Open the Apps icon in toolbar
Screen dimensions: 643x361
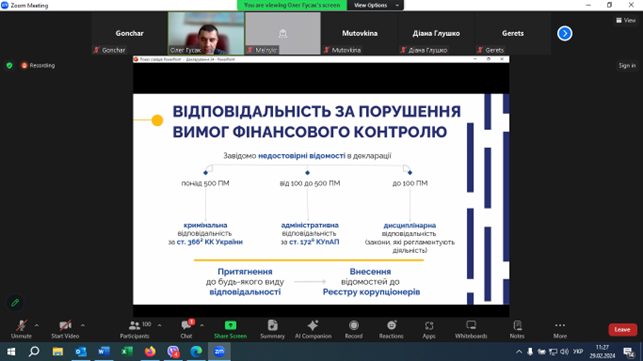pyautogui.click(x=429, y=329)
